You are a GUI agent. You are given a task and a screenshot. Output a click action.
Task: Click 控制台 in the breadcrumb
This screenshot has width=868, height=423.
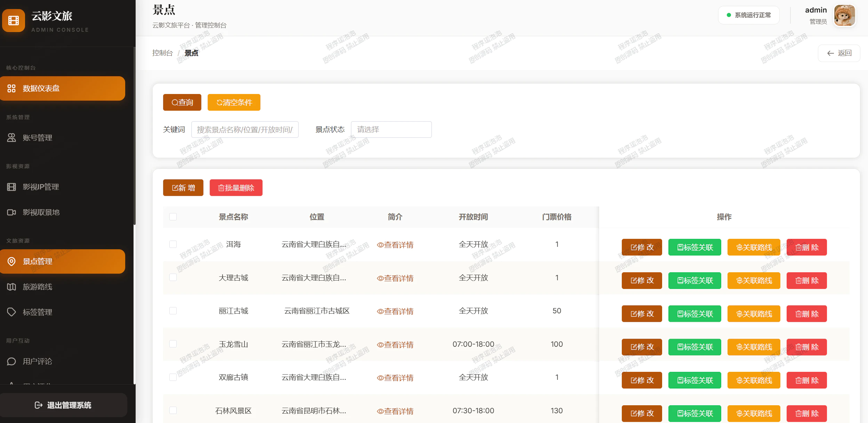tap(162, 53)
